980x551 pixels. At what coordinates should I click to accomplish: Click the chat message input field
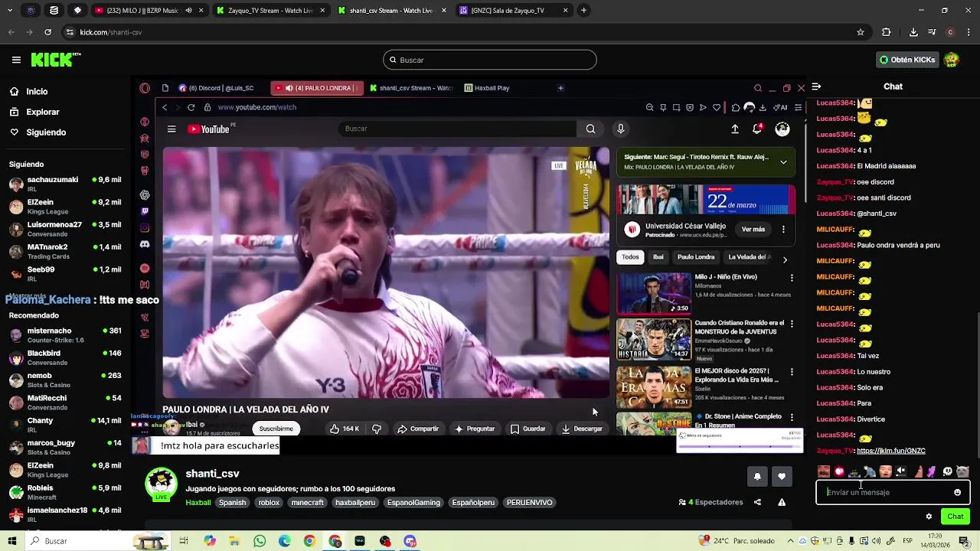point(893,492)
